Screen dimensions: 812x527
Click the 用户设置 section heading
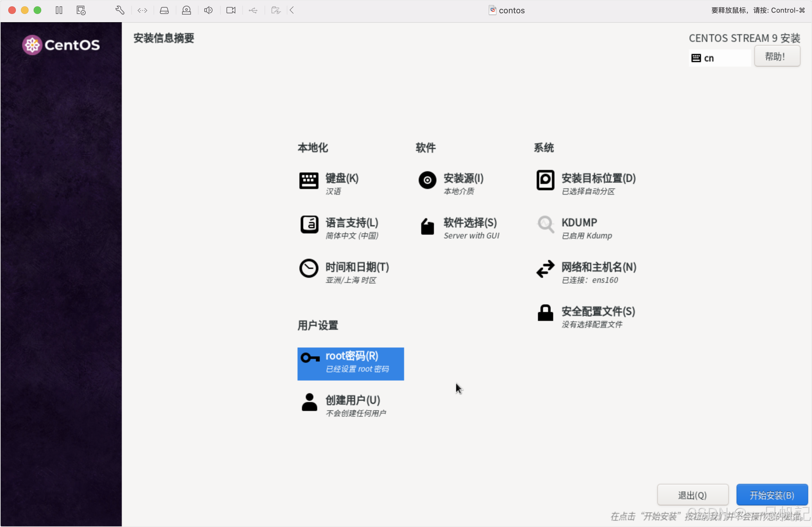pos(318,325)
